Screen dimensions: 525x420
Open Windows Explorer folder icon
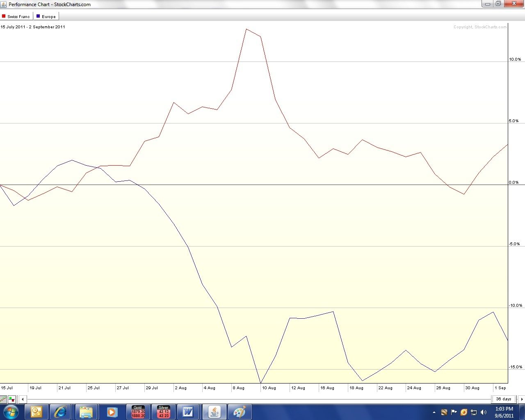86,412
